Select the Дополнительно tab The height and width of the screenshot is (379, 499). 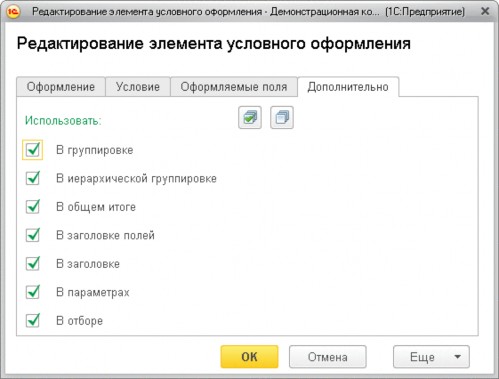point(348,87)
